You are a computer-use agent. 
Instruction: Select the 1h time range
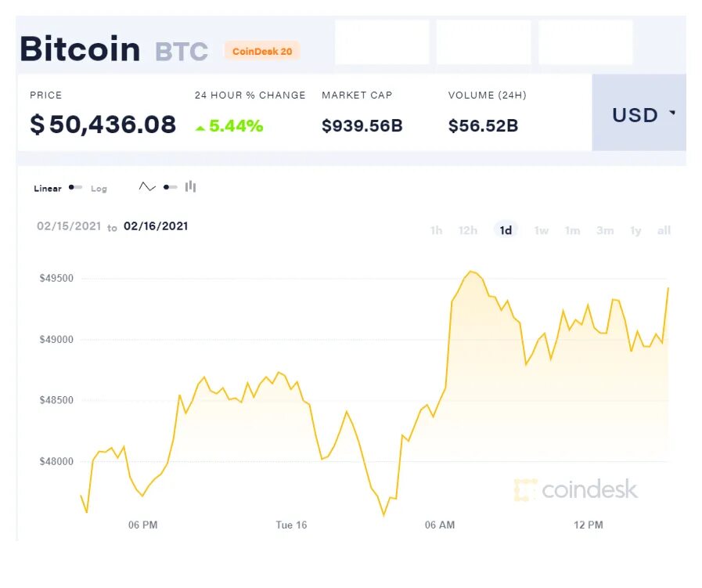point(436,230)
